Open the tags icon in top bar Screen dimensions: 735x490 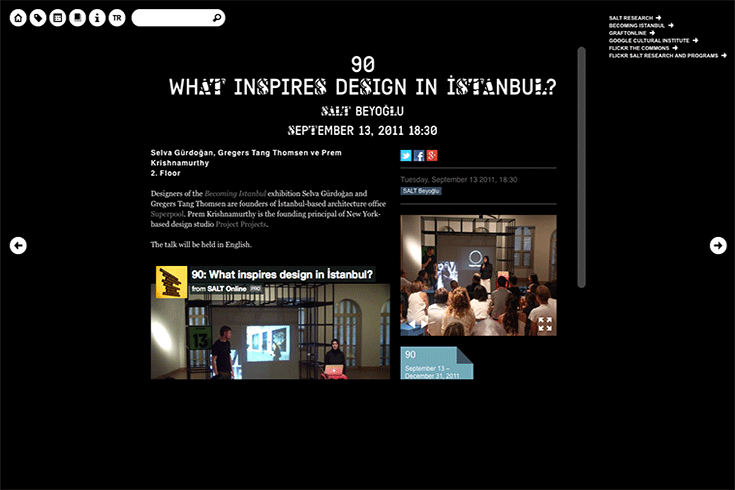point(38,18)
